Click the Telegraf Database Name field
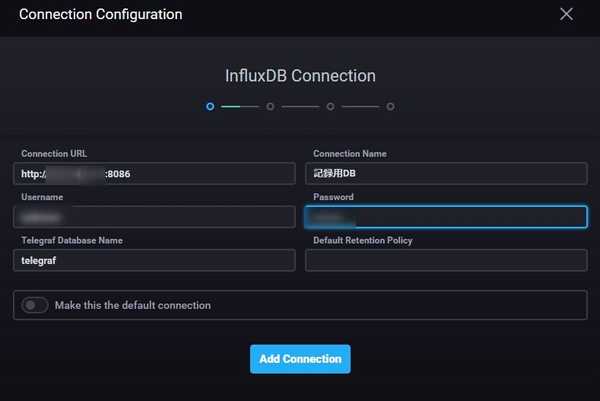 [x=154, y=261]
